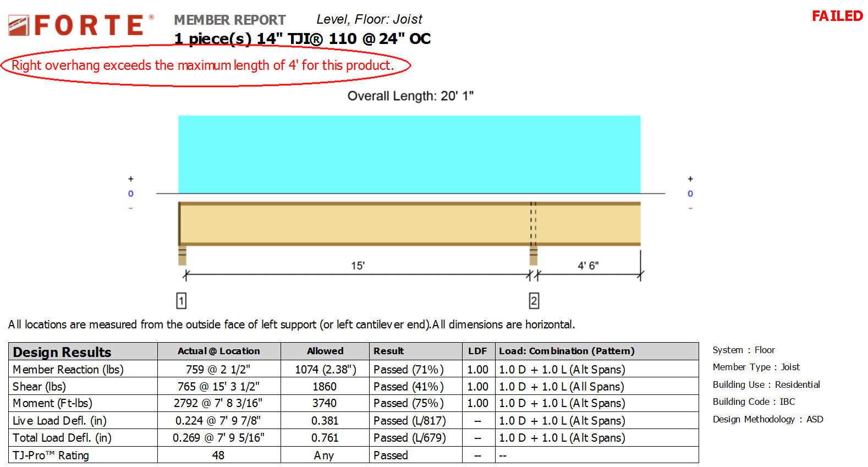The width and height of the screenshot is (868, 467).
Task: Click the Passed (L/817) result
Action: (x=409, y=421)
